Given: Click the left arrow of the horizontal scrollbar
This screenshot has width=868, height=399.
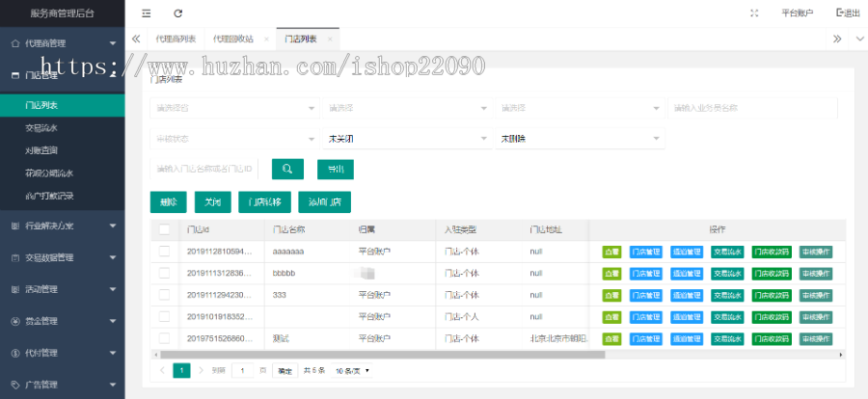Looking at the screenshot, I should (155, 355).
